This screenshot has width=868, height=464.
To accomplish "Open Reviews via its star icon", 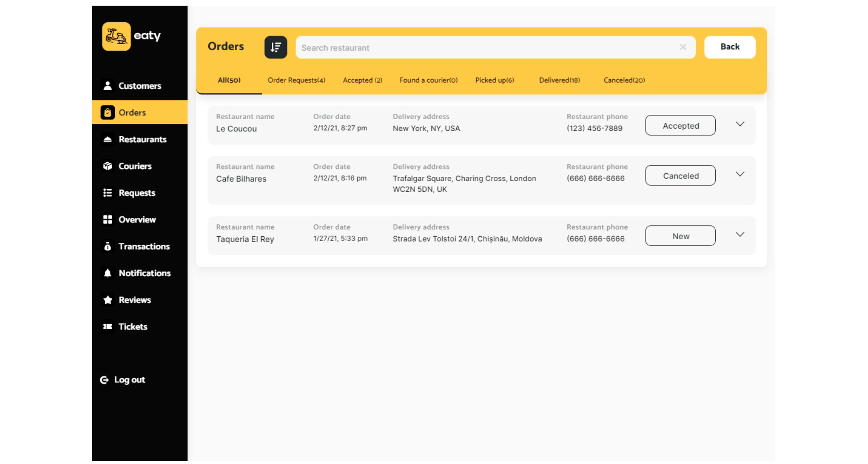I will click(108, 300).
